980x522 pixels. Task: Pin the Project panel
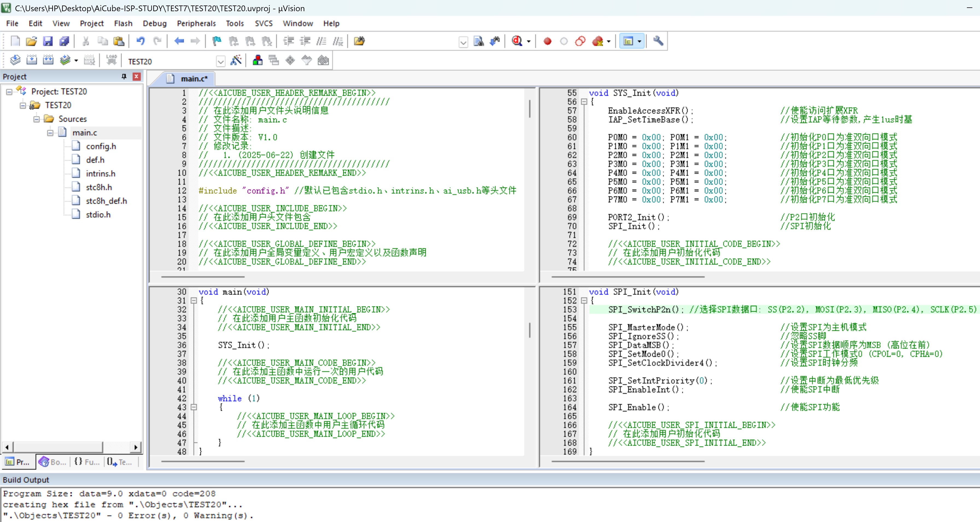point(124,77)
